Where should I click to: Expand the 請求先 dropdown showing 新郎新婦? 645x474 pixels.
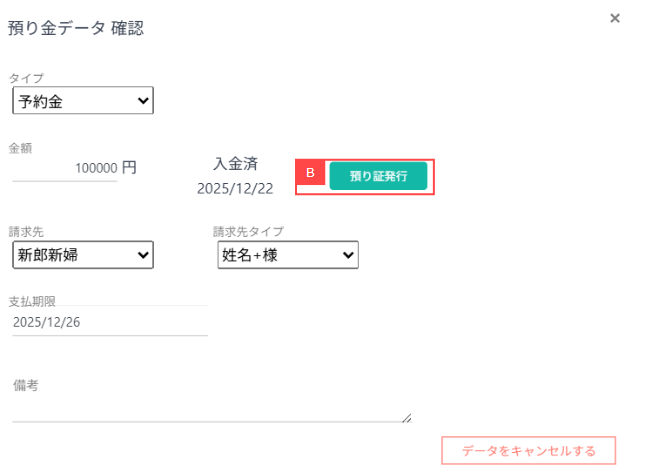pos(83,256)
